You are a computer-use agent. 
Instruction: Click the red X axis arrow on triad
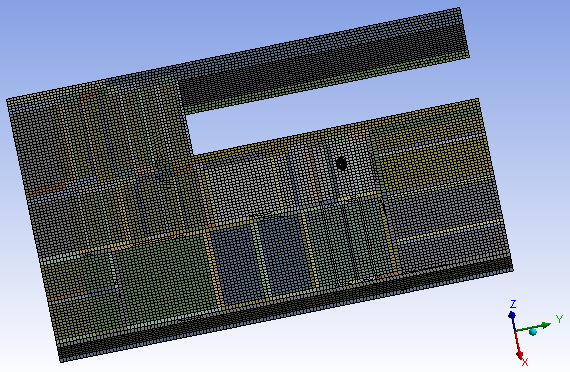[518, 345]
